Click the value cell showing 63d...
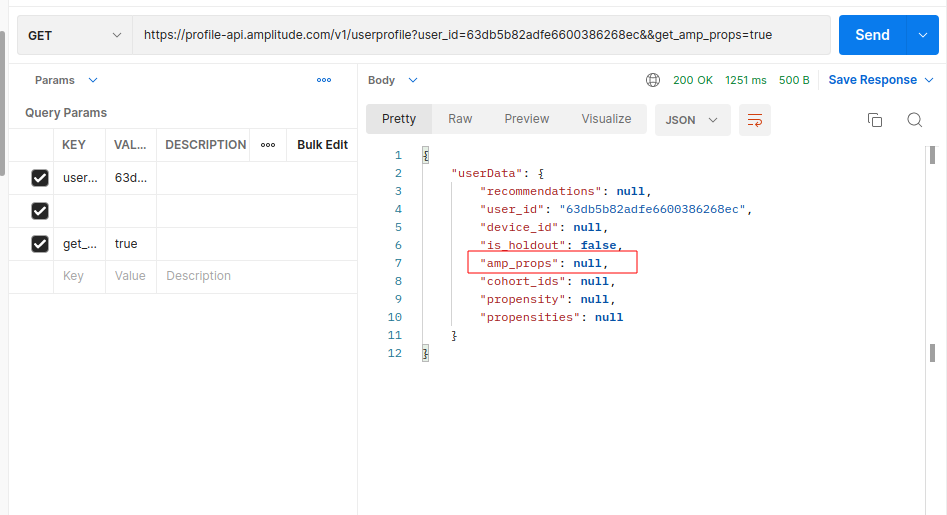 tap(130, 178)
